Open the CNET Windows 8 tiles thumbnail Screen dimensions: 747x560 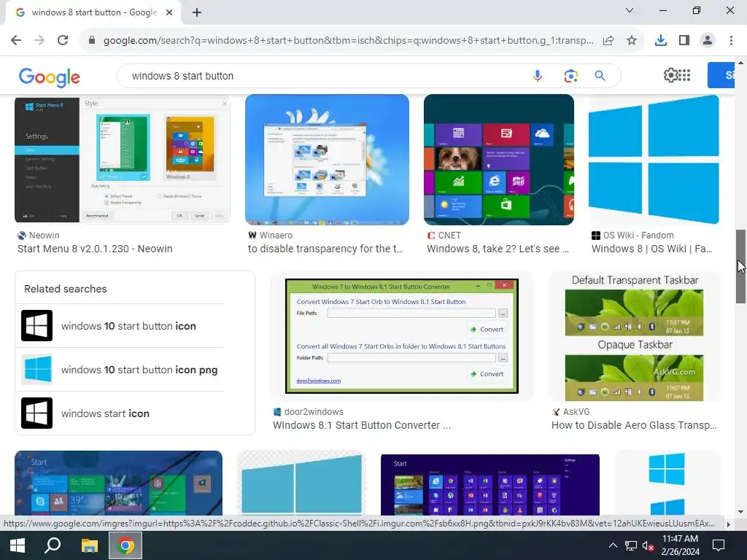coord(499,160)
